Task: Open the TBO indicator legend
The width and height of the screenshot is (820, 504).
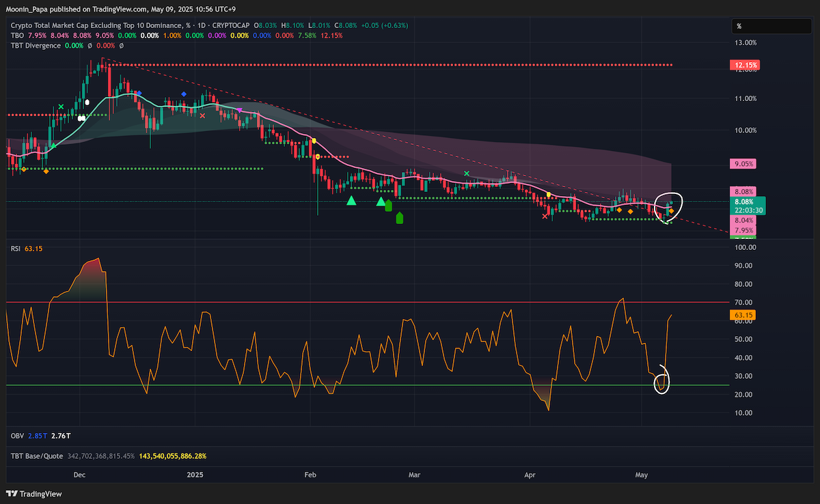Action: [x=18, y=35]
